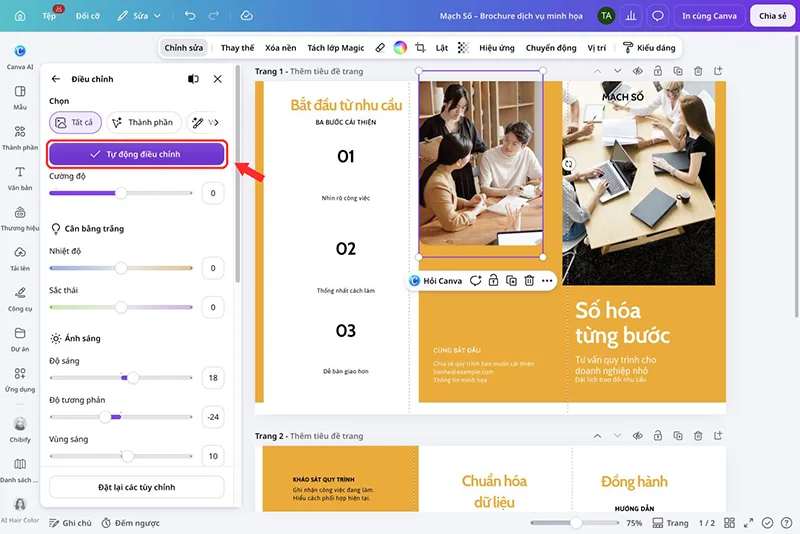This screenshot has width=800, height=534.
Task: Open Tải lên uploads panel
Action: click(20, 259)
